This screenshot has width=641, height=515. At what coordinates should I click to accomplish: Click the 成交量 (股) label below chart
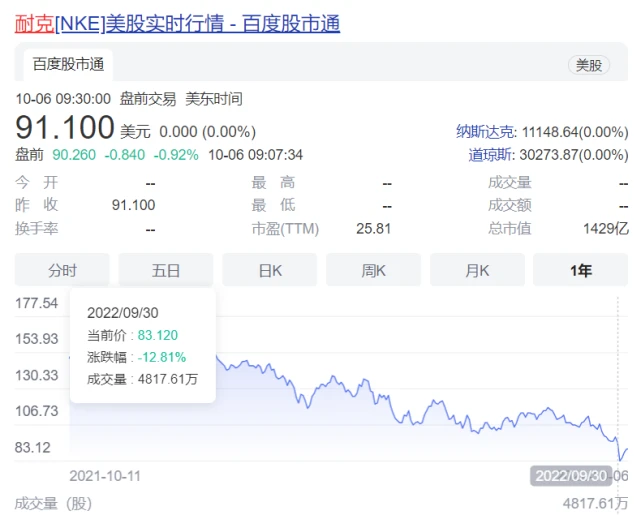click(52, 503)
